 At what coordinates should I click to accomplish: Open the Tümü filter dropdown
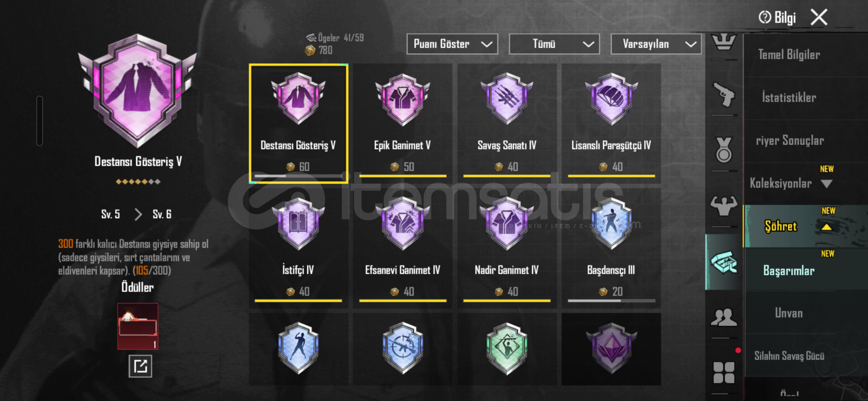pyautogui.click(x=554, y=44)
